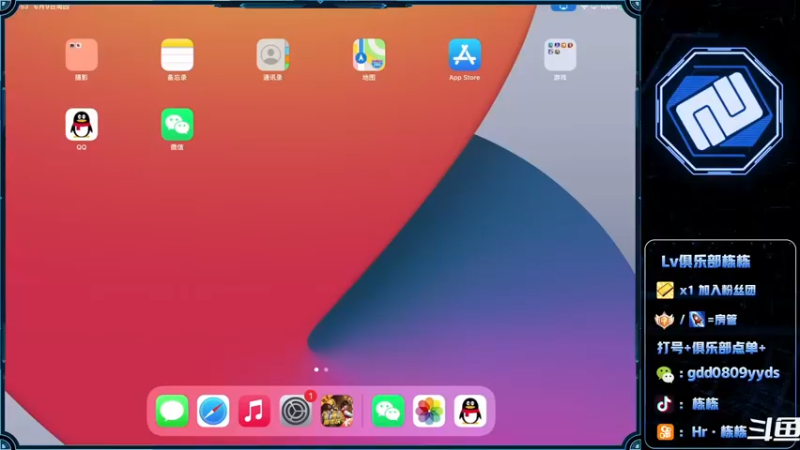800x450 pixels.
Task: Open Messages from the dock
Action: (x=172, y=411)
